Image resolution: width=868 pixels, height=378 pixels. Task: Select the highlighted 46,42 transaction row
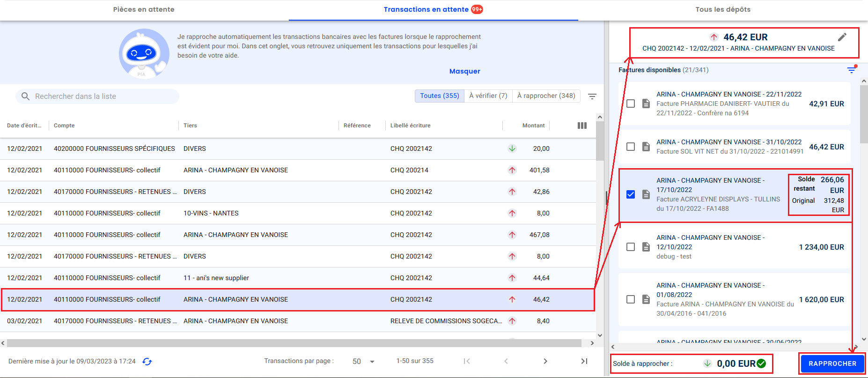298,299
